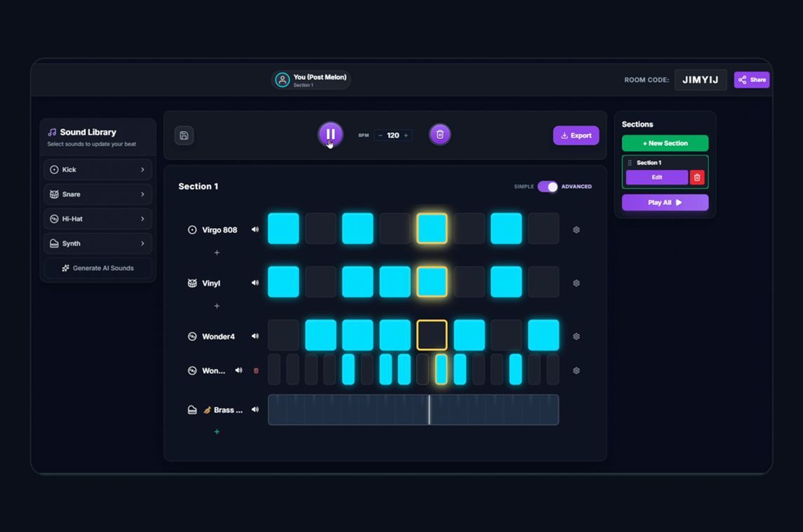Open settings gear for Virgo 808 track
Screen dimensions: 803x532
(576, 230)
